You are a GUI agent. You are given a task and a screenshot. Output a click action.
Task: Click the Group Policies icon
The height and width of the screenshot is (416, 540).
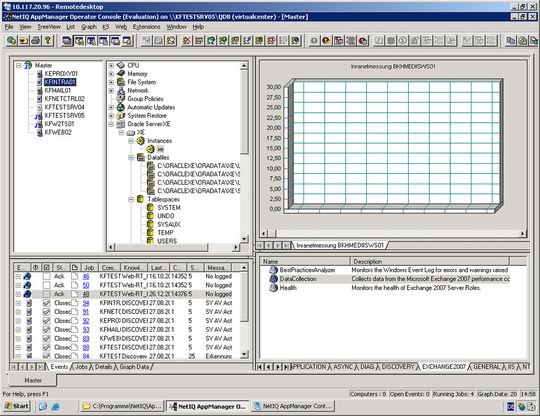pos(121,99)
